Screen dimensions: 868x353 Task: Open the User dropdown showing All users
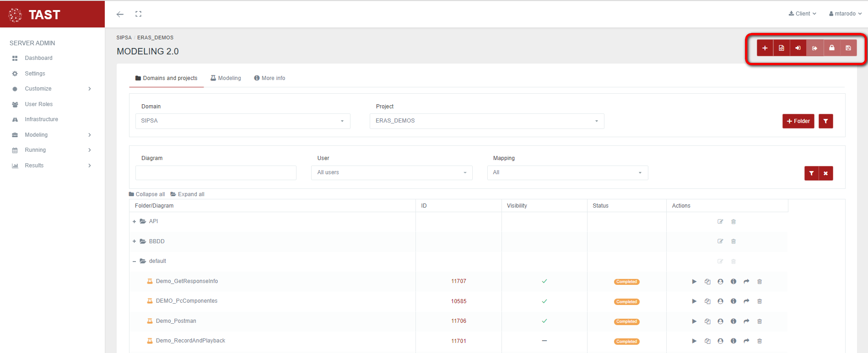pos(392,173)
